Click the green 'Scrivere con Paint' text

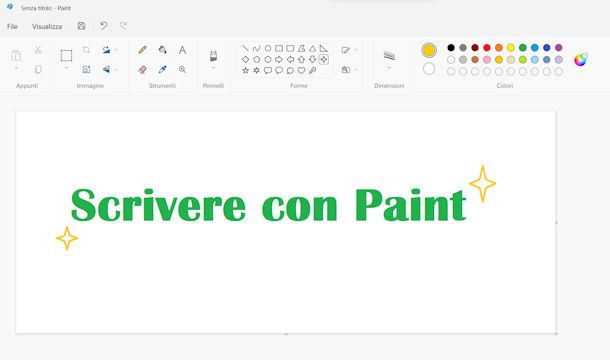(268, 205)
